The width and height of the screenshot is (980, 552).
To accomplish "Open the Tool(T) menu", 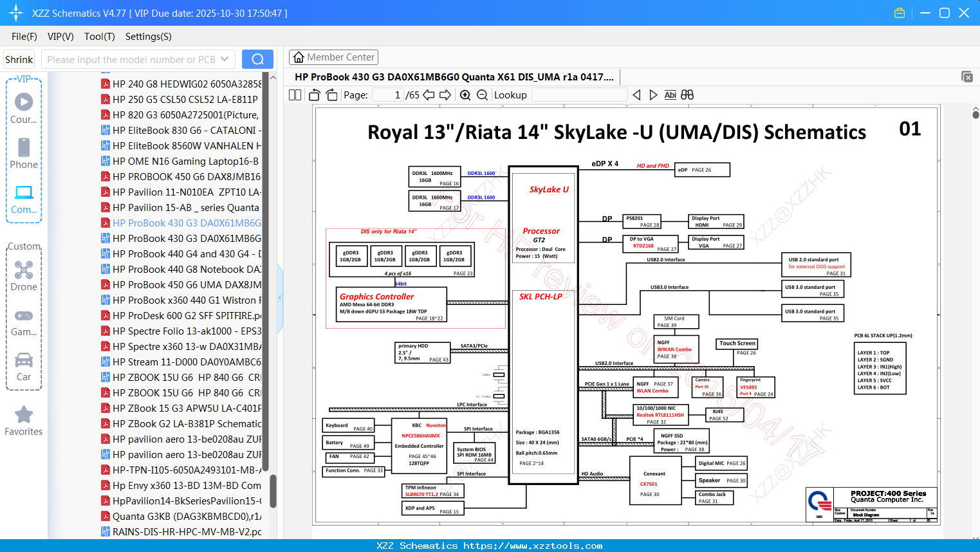I will coord(100,37).
